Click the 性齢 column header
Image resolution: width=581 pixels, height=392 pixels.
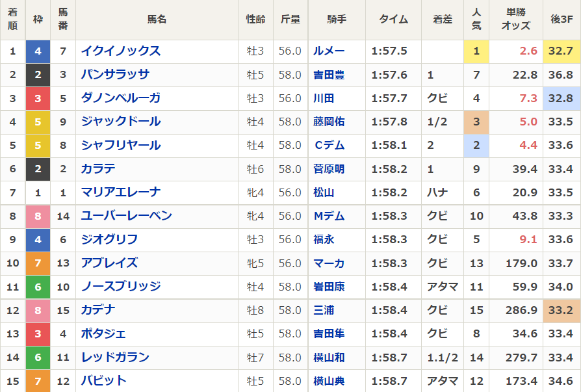click(255, 20)
